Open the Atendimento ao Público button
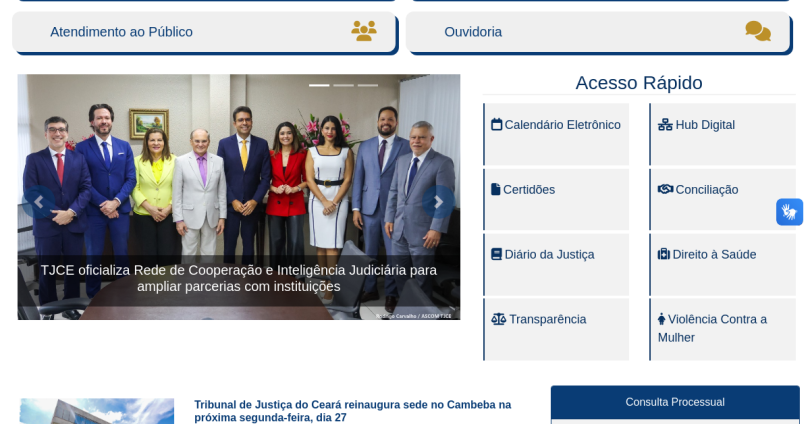The width and height of the screenshot is (810, 424). pos(205,32)
